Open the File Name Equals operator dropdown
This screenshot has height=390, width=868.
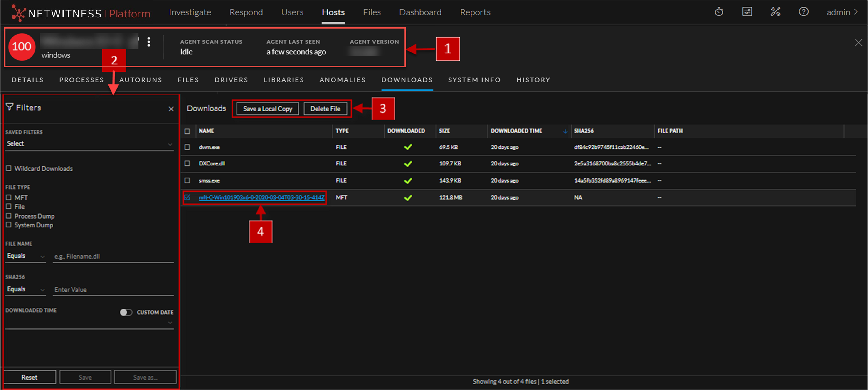[x=26, y=256]
